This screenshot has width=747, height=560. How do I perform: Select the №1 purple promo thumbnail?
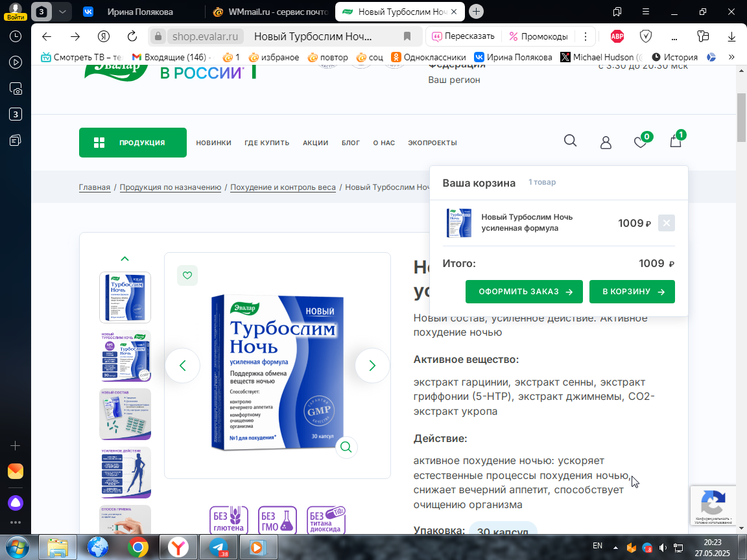(x=125, y=356)
